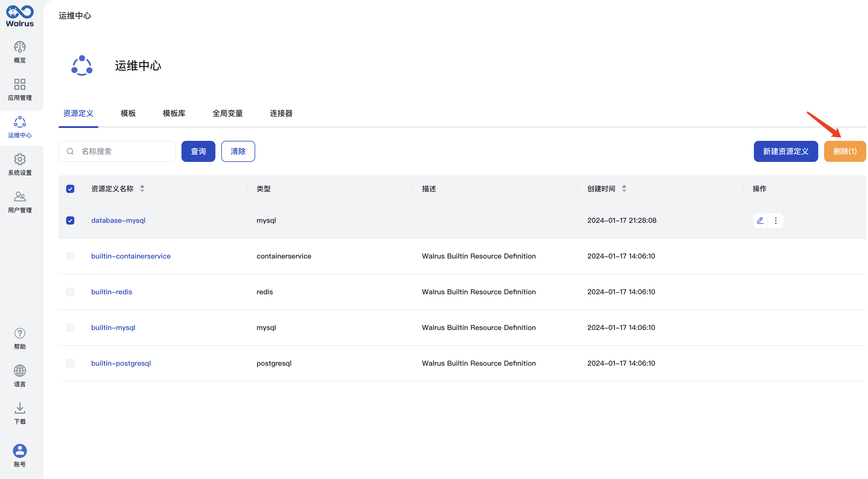Click the 描述 column header
This screenshot has width=868, height=479.
click(x=429, y=189)
